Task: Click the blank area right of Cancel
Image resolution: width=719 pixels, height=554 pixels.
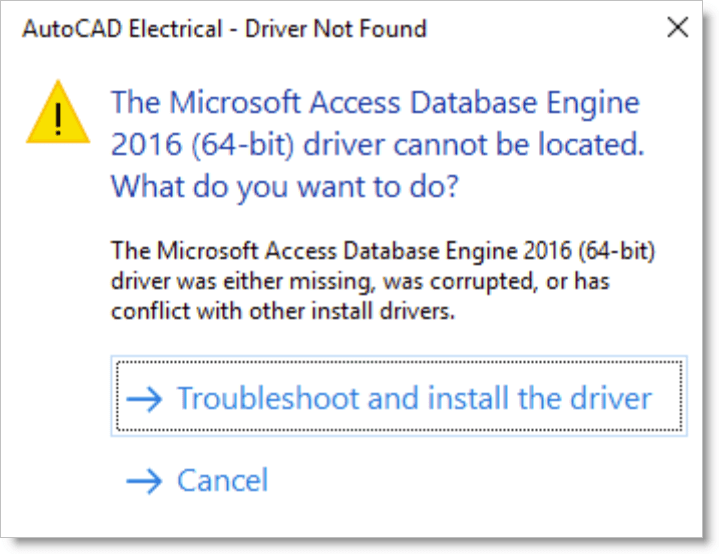Action: [480, 481]
